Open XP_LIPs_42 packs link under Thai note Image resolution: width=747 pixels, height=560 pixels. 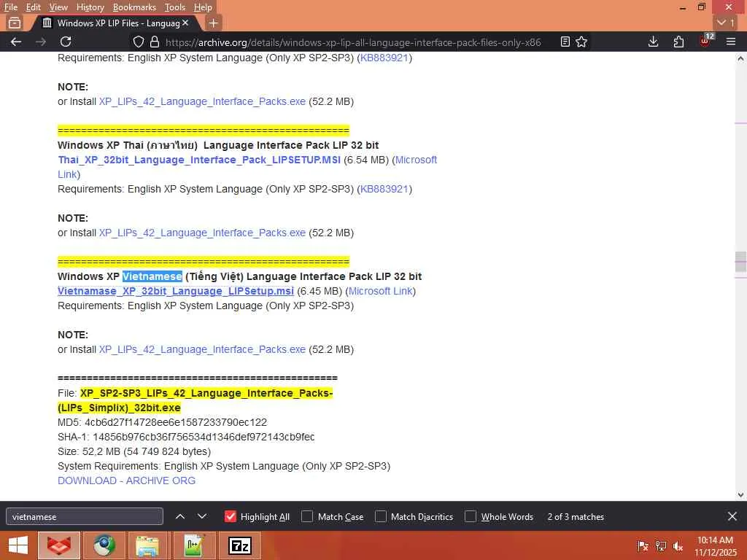pyautogui.click(x=202, y=233)
